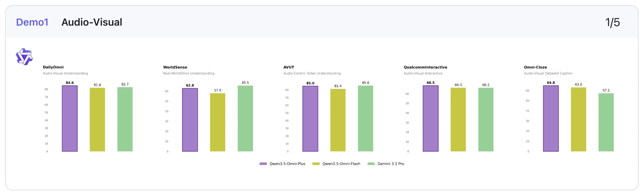The image size is (644, 195).
Task: Click the Audio-Visual Understanding subtitle
Action: pyautogui.click(x=65, y=73)
